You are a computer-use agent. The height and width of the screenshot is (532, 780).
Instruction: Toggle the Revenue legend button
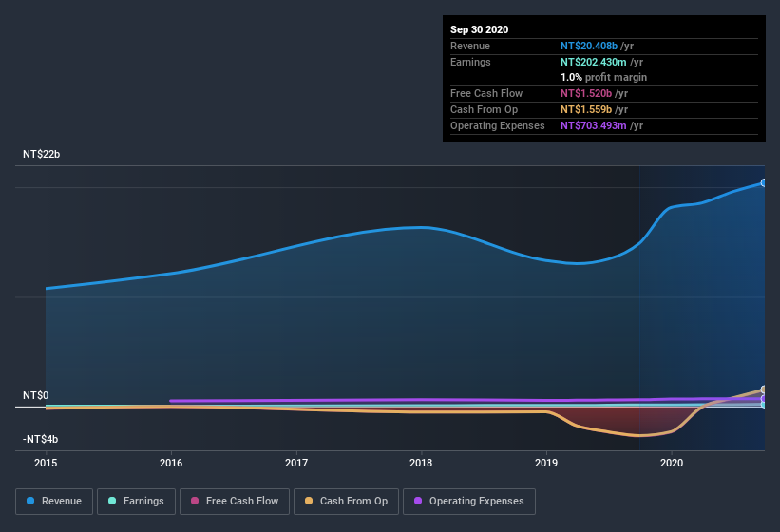pyautogui.click(x=54, y=502)
